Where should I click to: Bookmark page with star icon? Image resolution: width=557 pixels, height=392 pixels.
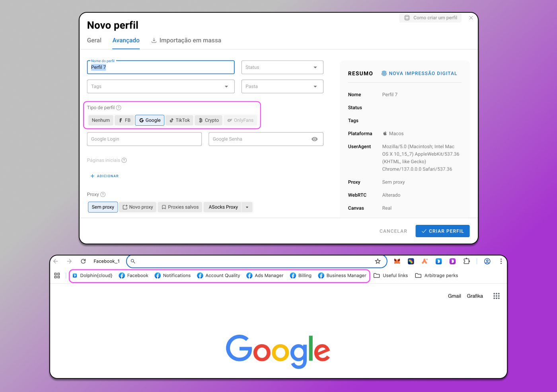pos(378,261)
